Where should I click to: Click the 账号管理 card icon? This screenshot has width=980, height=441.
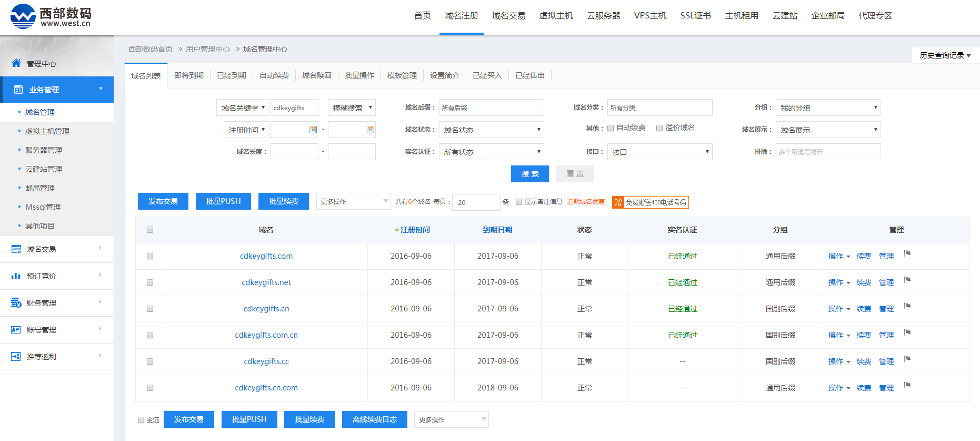pos(16,330)
